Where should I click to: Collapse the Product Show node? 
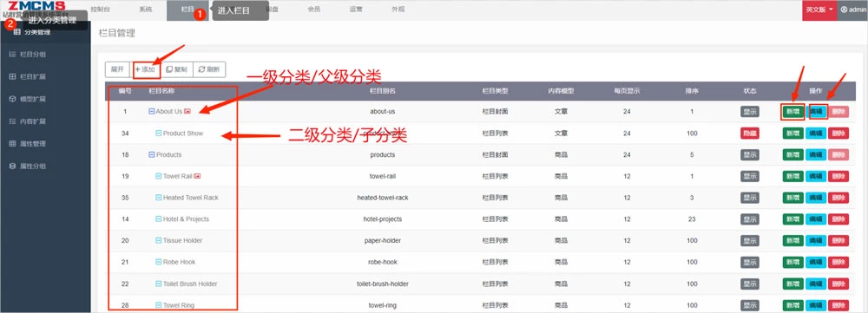tap(158, 134)
